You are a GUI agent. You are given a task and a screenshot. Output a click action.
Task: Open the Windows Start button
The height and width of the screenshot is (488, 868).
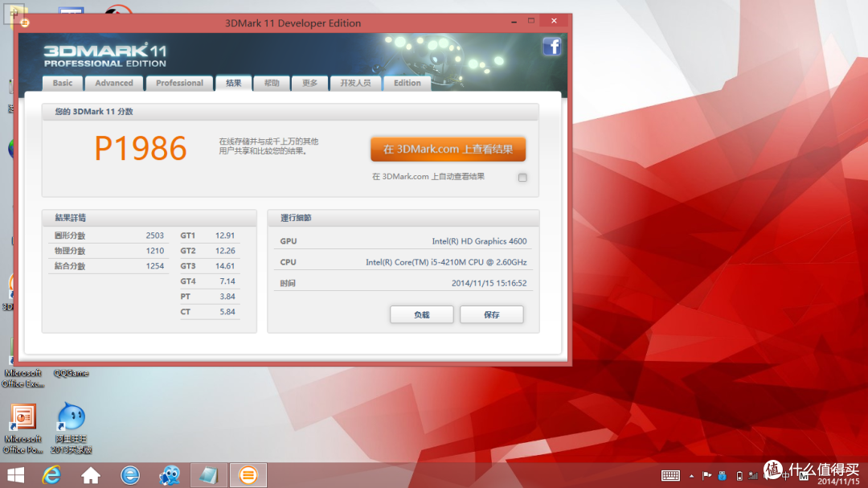point(15,475)
